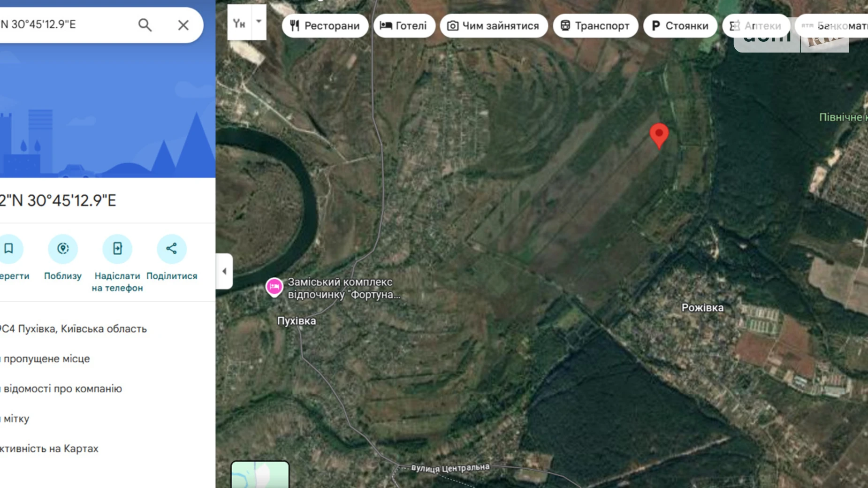
Task: Click the Save bookmark icon
Action: 9,248
